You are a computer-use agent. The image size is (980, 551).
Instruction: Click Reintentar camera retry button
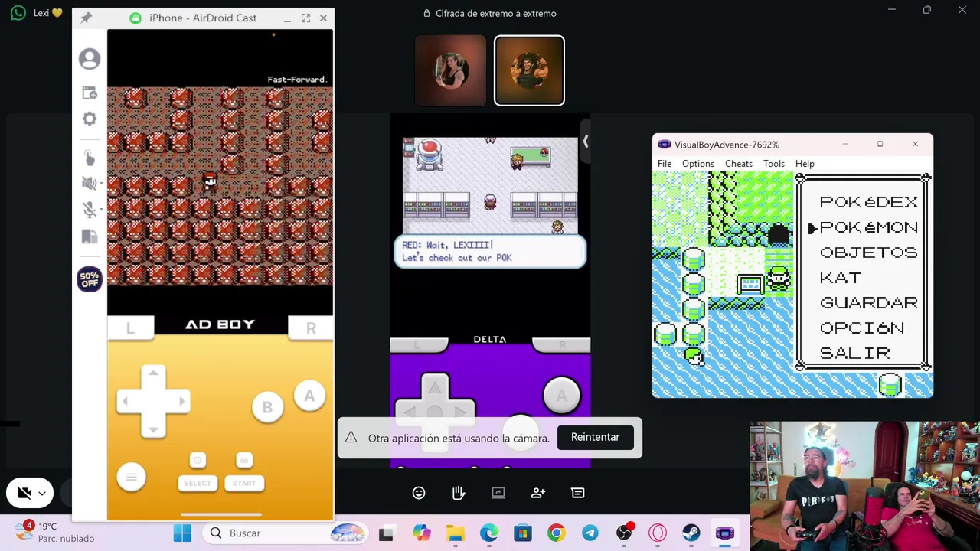(595, 437)
